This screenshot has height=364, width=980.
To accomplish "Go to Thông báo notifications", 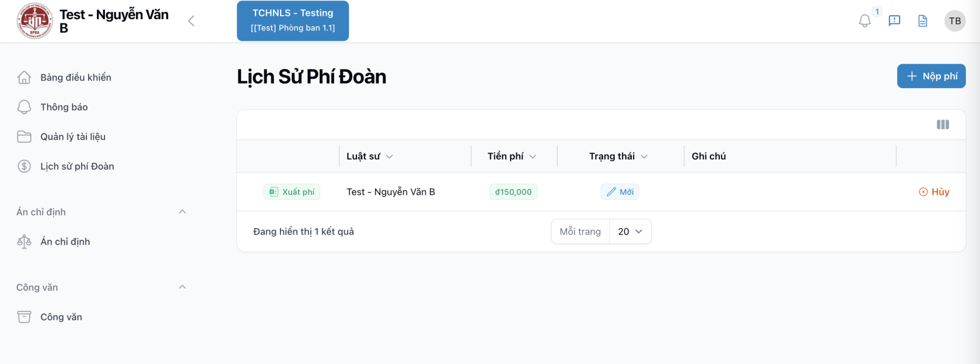I will tap(64, 107).
